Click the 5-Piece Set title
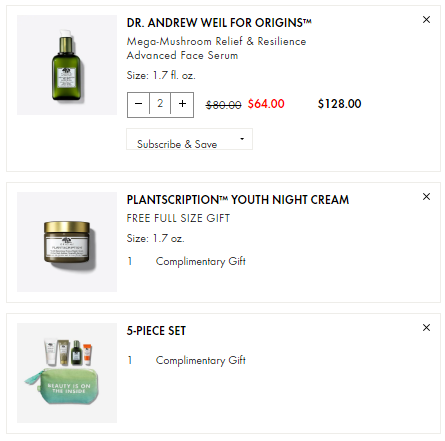The image size is (445, 441). tap(156, 331)
